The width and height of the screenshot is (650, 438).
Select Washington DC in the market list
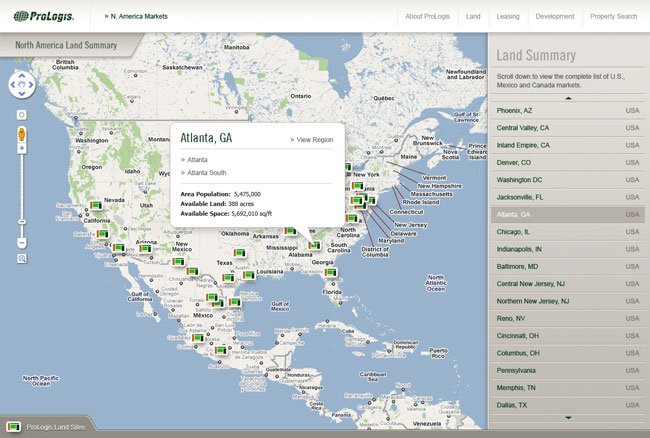(x=568, y=180)
